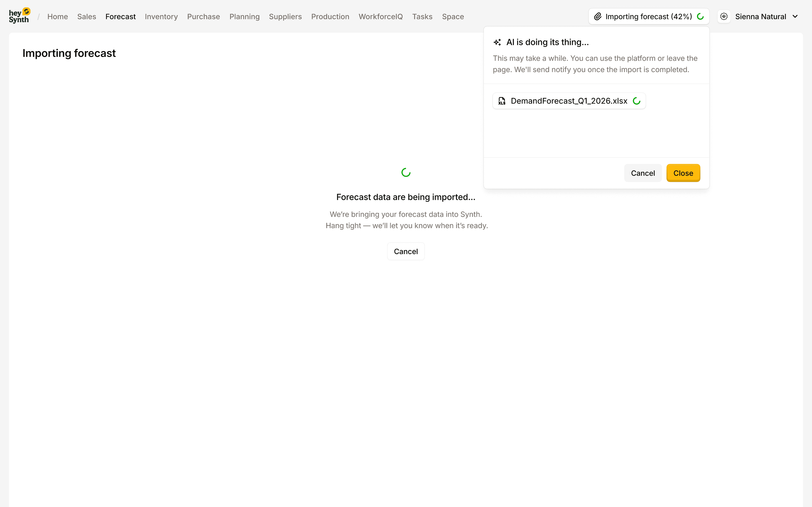Click the paperclip attachment icon
The image size is (812, 507).
pyautogui.click(x=598, y=16)
